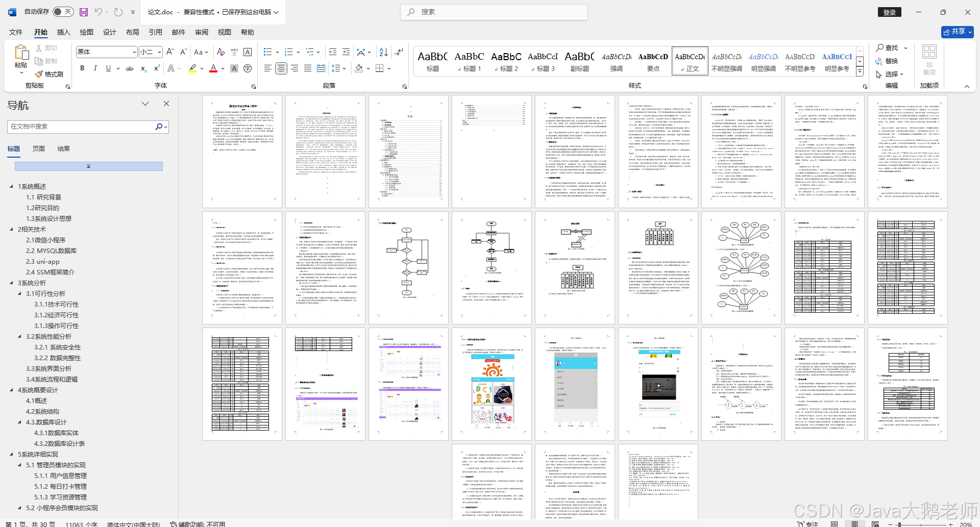Open the 页面 tab in navigation pane
The width and height of the screenshot is (980, 527).
coord(39,148)
